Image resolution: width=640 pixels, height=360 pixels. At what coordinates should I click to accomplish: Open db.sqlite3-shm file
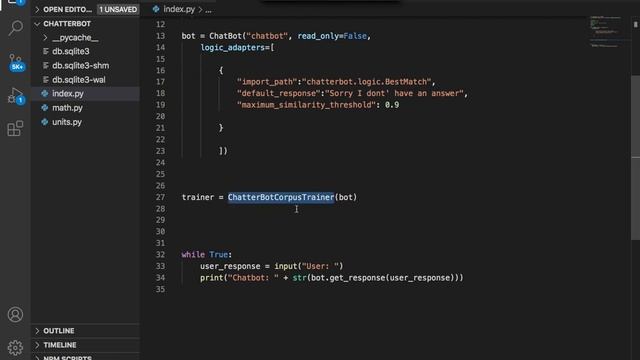pos(80,66)
